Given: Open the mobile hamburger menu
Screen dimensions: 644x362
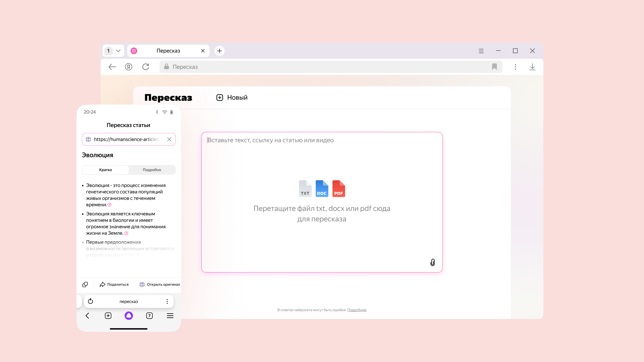Looking at the screenshot, I should pyautogui.click(x=170, y=316).
